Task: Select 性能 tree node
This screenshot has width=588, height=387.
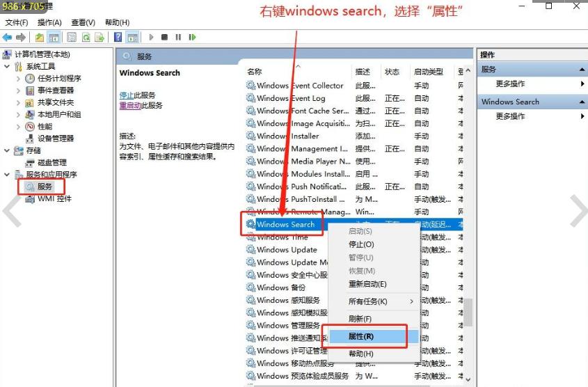Action: [45, 127]
